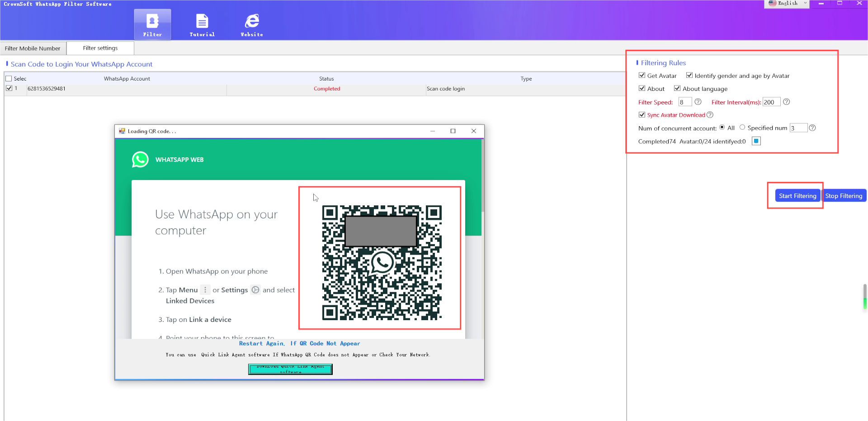Open the English language dropdown
868x421 pixels.
(787, 4)
